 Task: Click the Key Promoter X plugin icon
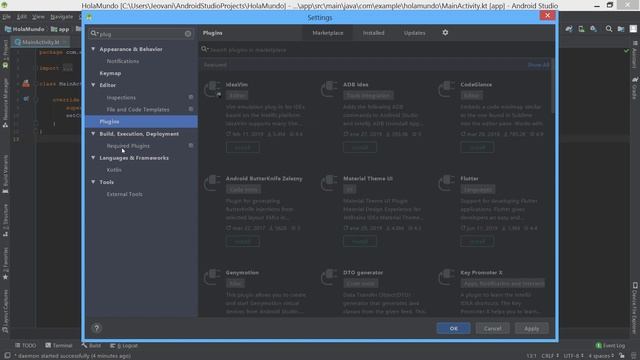(x=447, y=277)
